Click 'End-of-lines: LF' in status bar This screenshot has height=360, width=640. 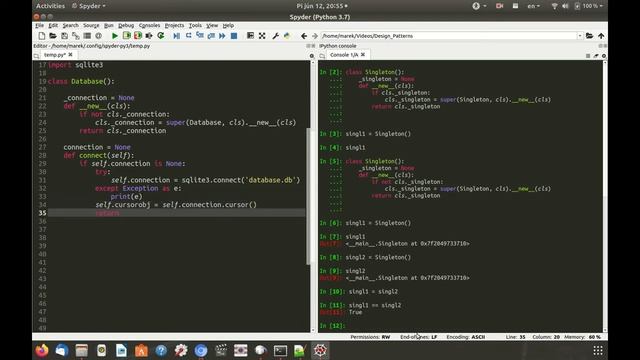(x=418, y=337)
